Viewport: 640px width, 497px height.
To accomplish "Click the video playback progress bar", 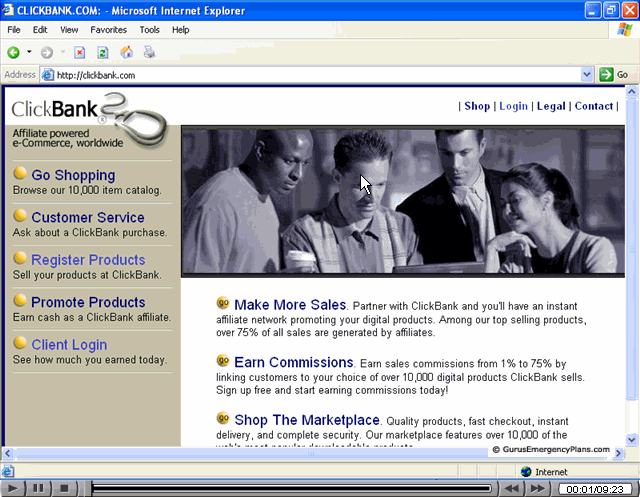I will tap(291, 488).
